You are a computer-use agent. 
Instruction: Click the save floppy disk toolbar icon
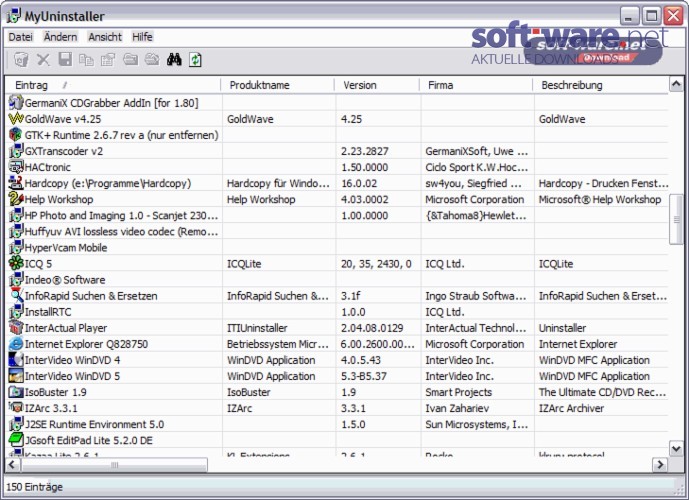point(65,59)
